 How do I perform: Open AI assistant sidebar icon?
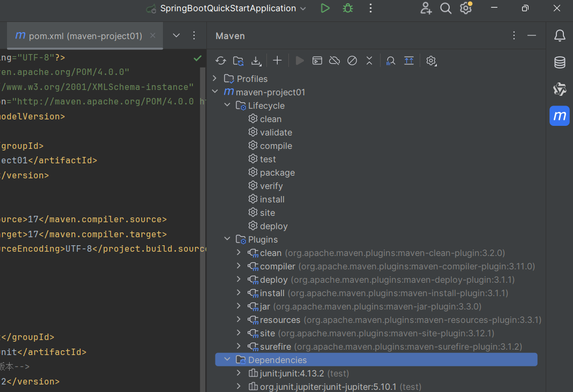pyautogui.click(x=560, y=89)
